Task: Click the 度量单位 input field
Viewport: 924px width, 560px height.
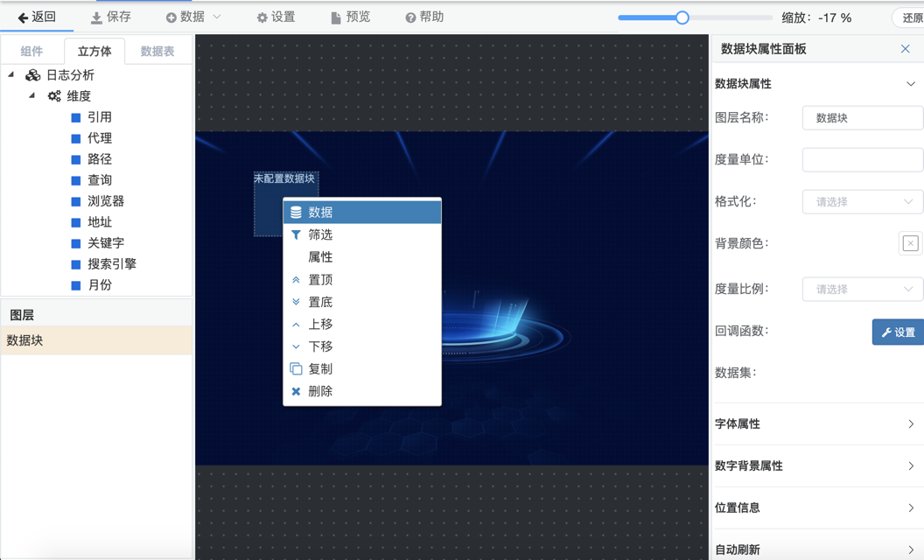Action: pos(862,160)
